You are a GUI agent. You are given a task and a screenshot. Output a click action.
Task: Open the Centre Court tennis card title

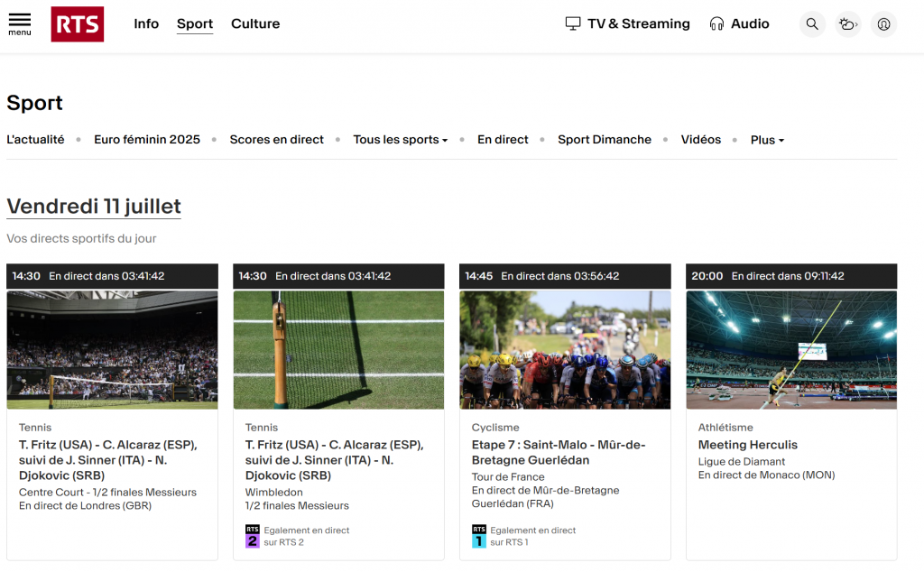(x=108, y=460)
